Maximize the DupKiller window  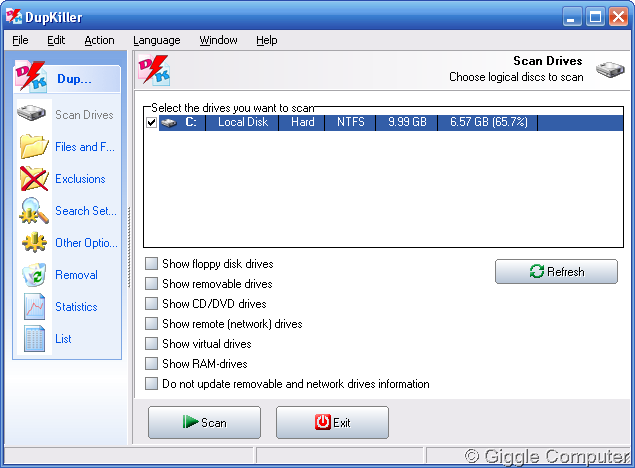(595, 17)
